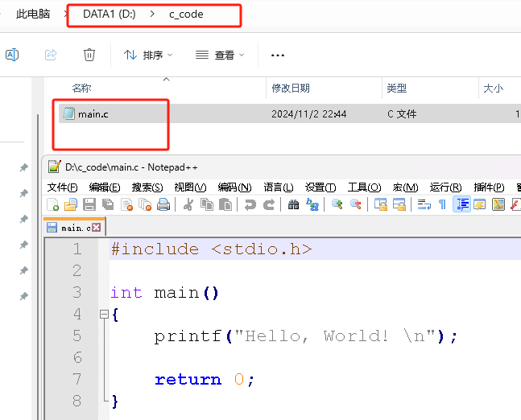Click line number 5 in the margin
Image resolution: width=521 pixels, height=420 pixels.
76,336
